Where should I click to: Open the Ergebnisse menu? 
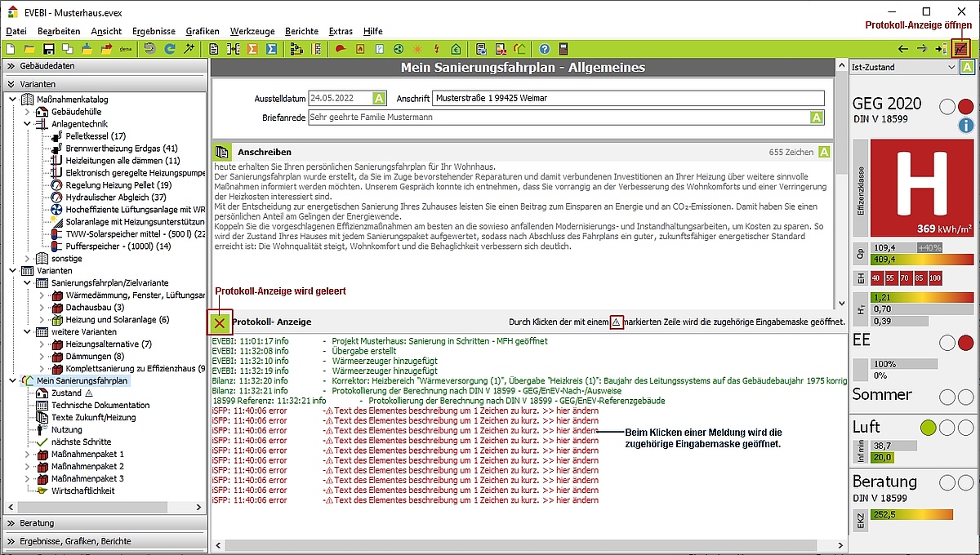(154, 31)
